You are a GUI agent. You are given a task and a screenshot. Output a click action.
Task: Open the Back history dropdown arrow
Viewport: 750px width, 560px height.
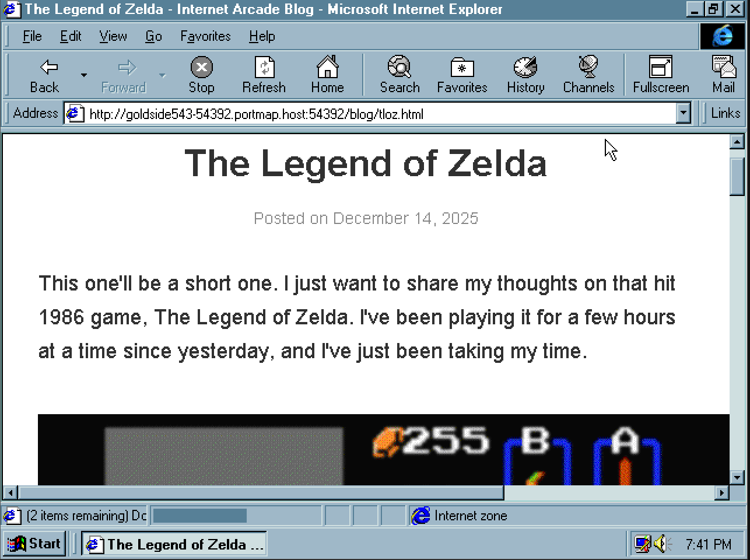[84, 75]
